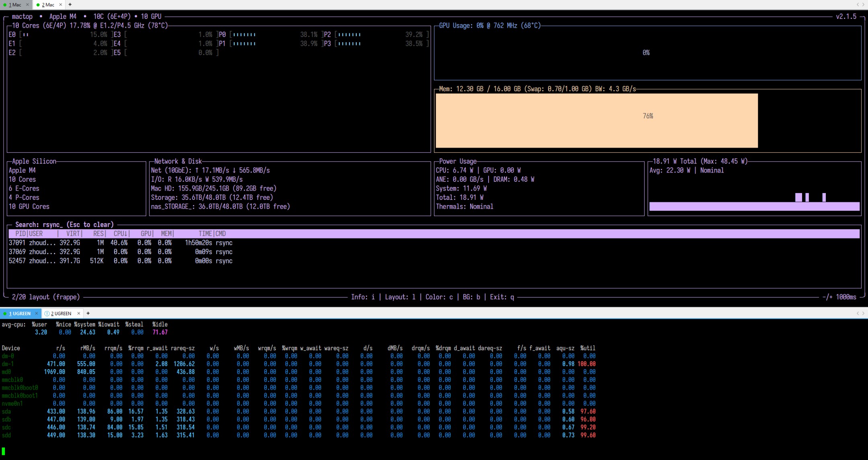Click the green terminal cursor at prompt

[3, 451]
